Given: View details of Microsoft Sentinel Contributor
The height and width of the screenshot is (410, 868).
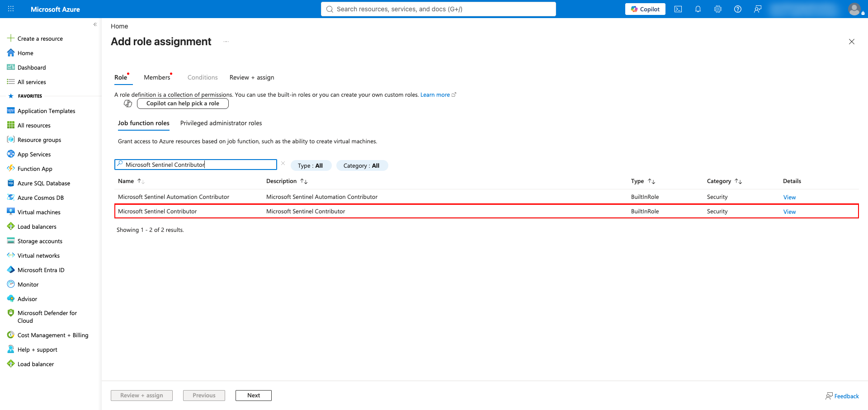Looking at the screenshot, I should click(x=789, y=212).
